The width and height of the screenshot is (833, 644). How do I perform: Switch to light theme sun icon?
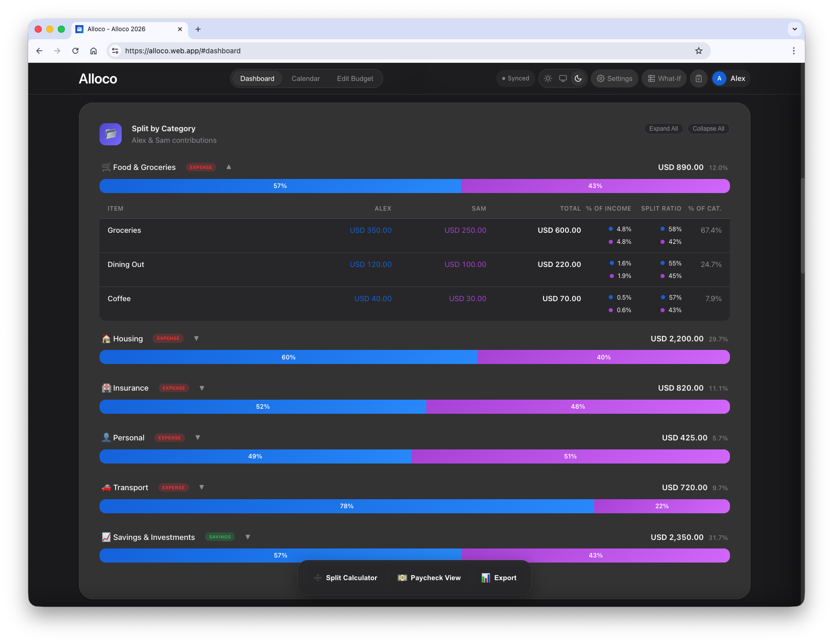548,78
